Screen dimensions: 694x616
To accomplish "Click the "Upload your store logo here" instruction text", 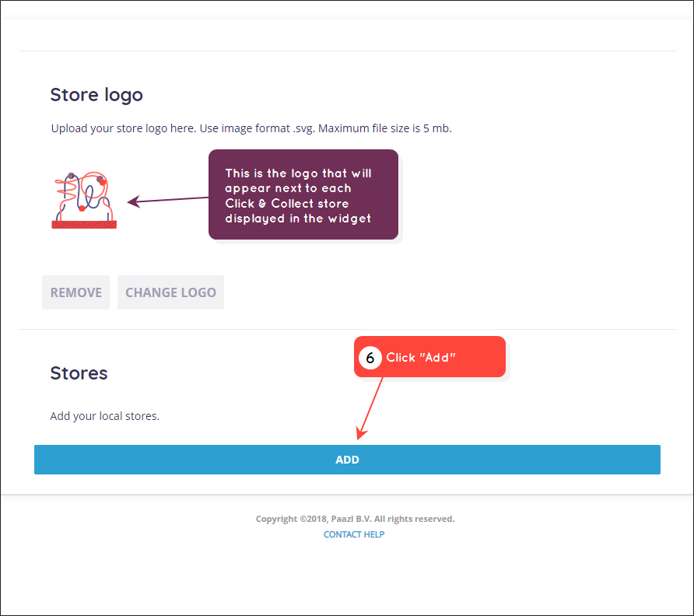I will coord(251,128).
